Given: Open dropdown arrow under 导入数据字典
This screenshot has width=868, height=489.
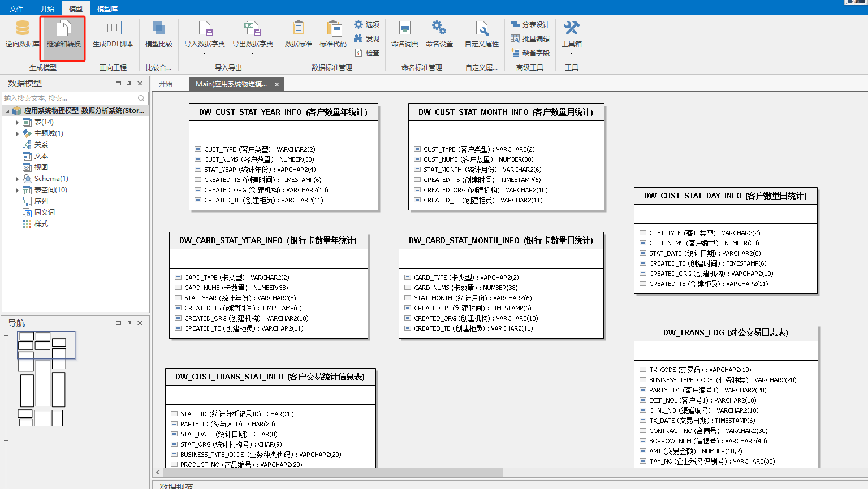Looking at the screenshot, I should 205,54.
